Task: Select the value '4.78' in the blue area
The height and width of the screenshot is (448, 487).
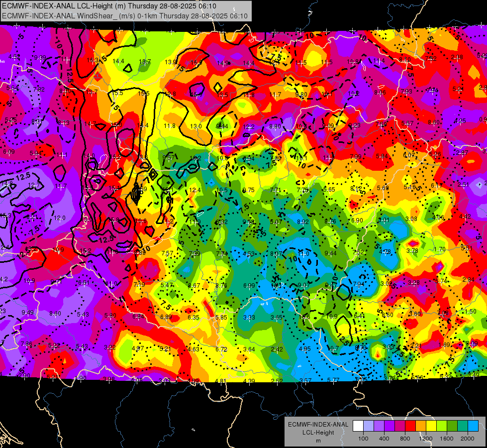Action: pyautogui.click(x=385, y=251)
